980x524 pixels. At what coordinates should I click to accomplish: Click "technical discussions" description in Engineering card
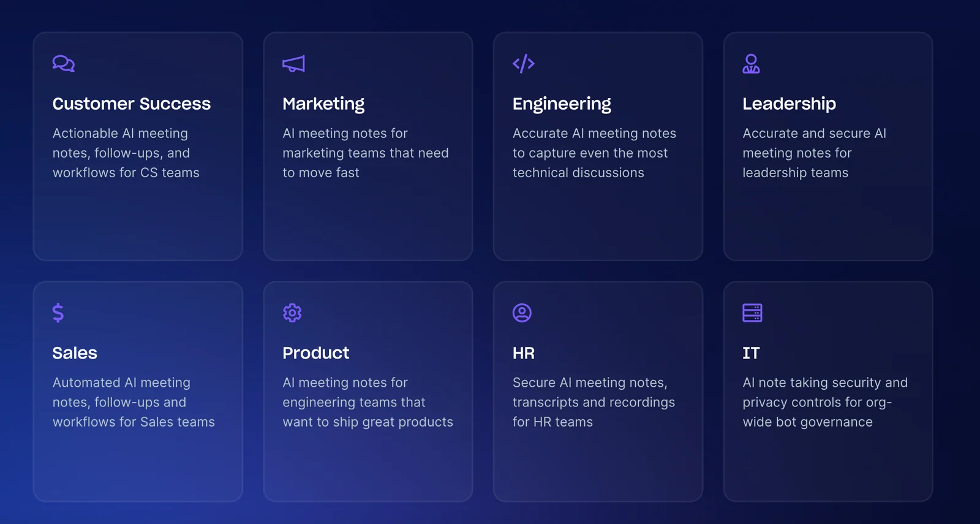click(578, 173)
